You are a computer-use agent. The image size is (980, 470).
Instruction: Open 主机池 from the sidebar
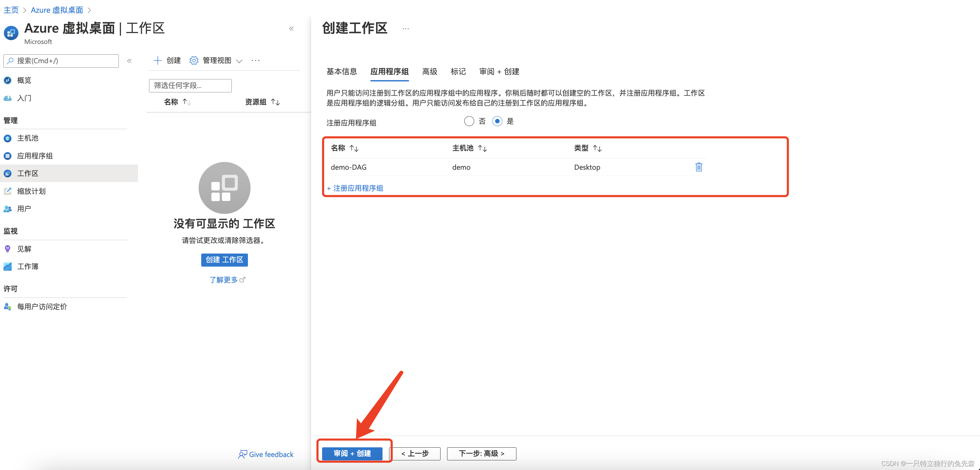(x=27, y=138)
